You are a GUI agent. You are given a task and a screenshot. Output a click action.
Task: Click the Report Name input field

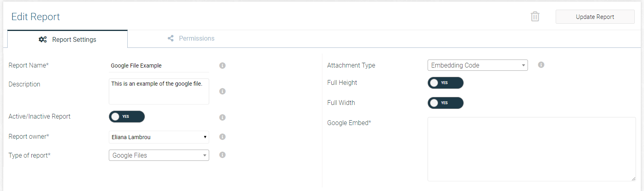coord(159,66)
